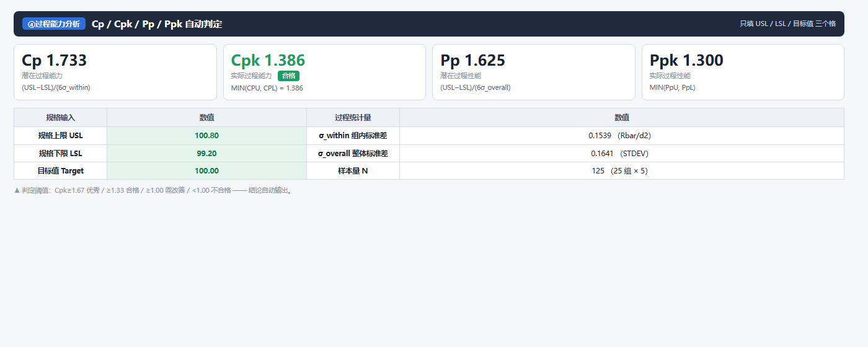Click the 潜在过程能力 label under Cp
868x347 pixels.
42,76
